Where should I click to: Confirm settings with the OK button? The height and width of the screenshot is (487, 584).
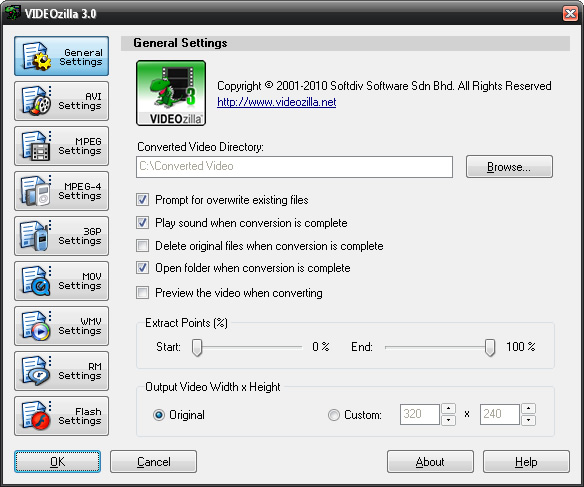click(57, 462)
